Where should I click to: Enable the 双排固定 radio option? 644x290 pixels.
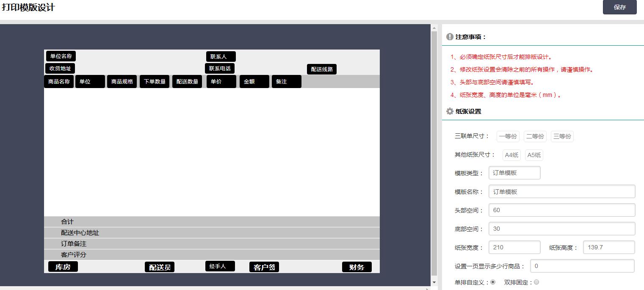[x=536, y=282]
